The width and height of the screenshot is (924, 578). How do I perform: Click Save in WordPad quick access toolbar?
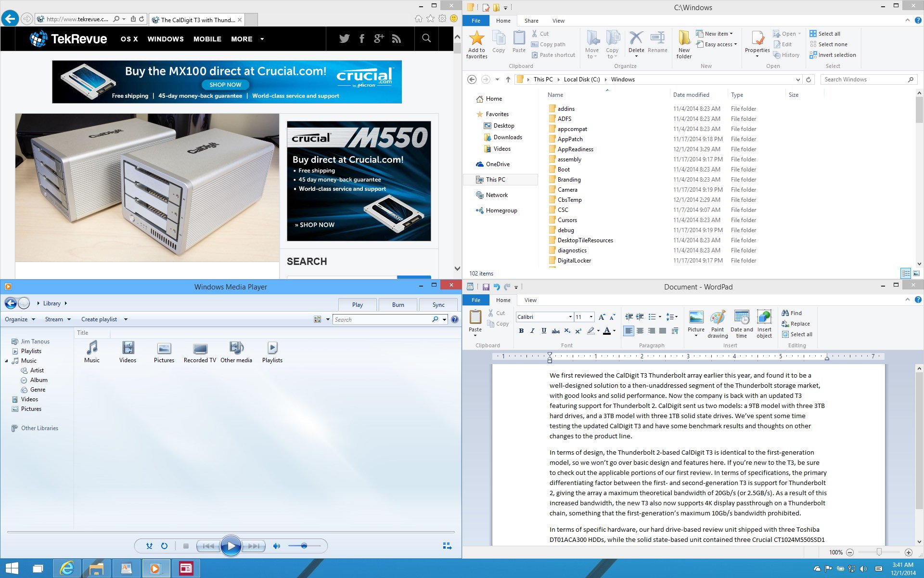pyautogui.click(x=486, y=287)
